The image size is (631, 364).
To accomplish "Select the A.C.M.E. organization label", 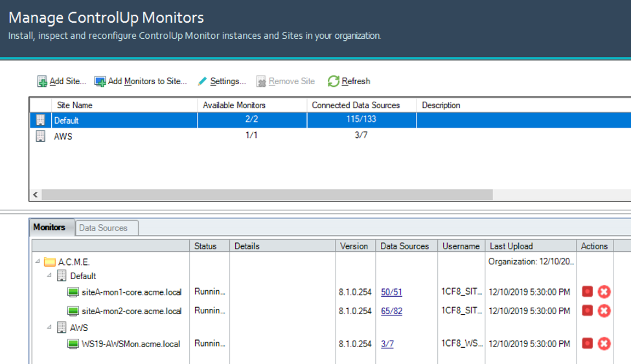I will (x=74, y=262).
